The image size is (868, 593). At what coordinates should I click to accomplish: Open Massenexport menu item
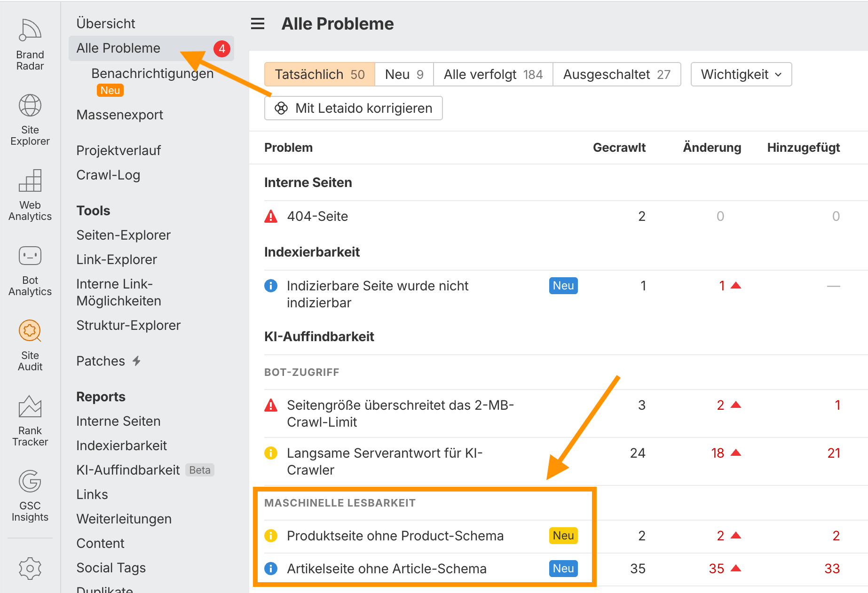120,115
